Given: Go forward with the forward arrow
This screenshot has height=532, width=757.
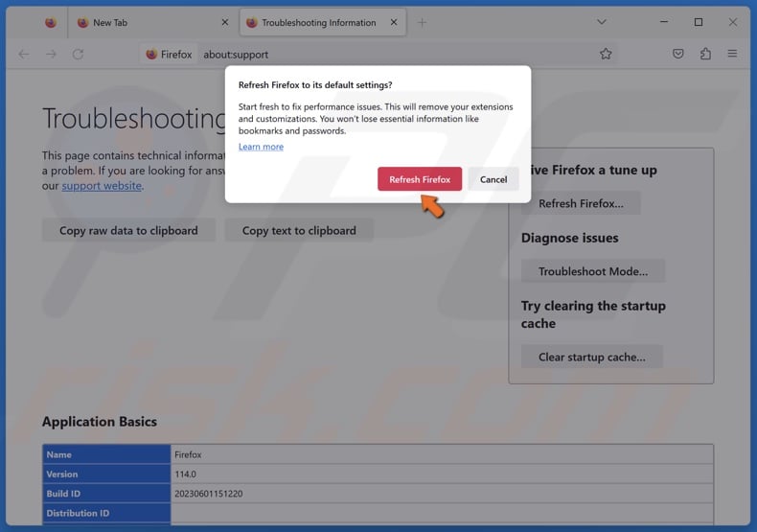Looking at the screenshot, I should point(51,54).
